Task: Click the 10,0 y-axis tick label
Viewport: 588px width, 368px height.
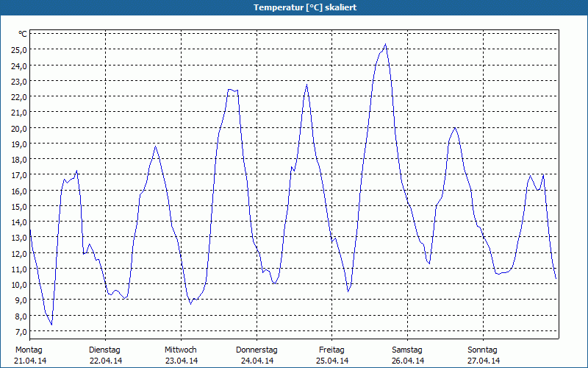Action: (19, 285)
